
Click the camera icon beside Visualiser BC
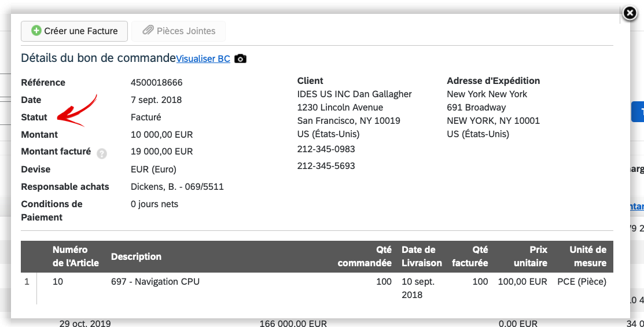tap(240, 59)
